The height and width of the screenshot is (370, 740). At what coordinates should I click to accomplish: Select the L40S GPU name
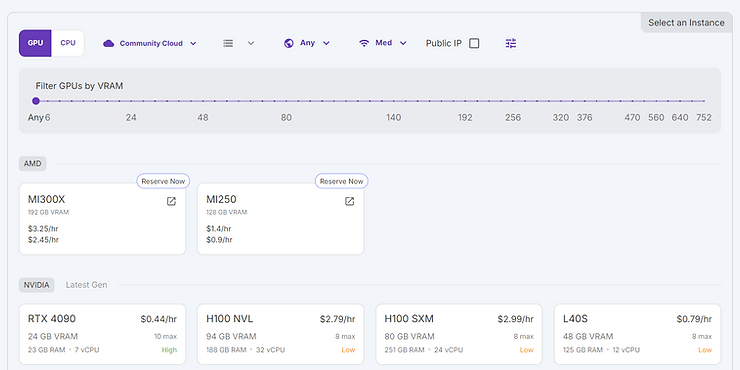[575, 319]
